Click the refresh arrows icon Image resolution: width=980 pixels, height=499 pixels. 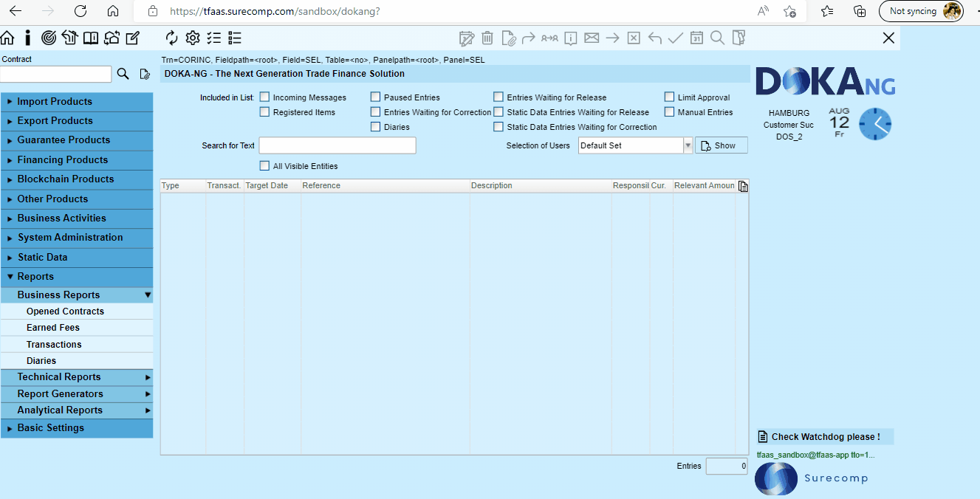click(172, 38)
